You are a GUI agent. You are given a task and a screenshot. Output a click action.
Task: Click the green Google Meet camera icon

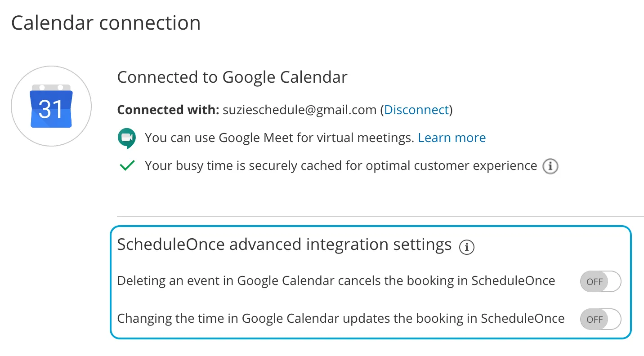tap(126, 138)
